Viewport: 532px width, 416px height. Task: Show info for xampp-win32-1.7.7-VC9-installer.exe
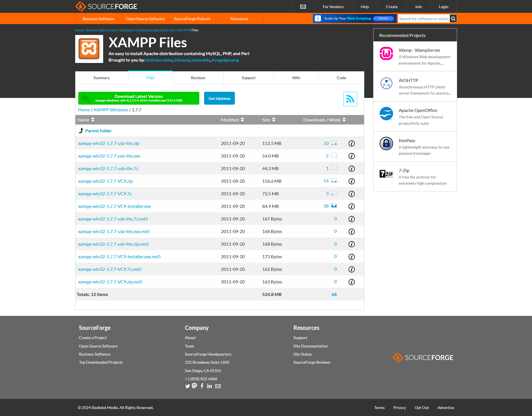click(x=352, y=206)
